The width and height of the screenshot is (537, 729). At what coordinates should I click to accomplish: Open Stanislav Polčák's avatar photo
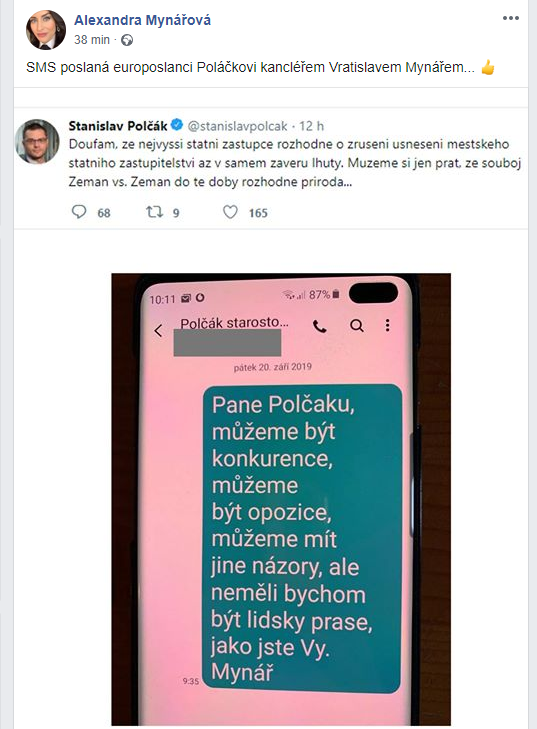(x=37, y=141)
